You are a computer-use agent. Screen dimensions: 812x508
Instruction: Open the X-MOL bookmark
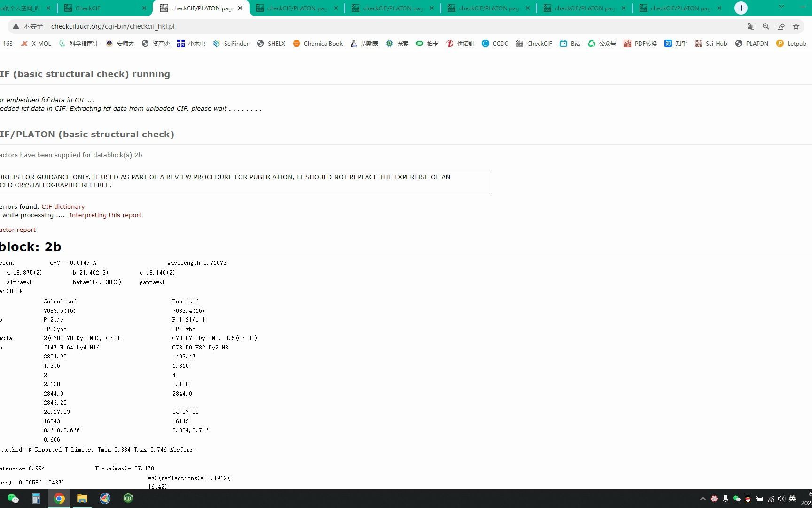pos(36,43)
